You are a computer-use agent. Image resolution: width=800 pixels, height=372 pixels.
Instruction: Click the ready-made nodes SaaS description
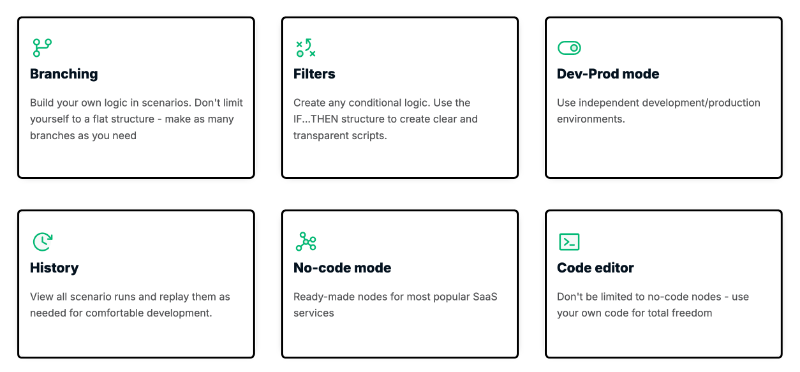pos(395,305)
